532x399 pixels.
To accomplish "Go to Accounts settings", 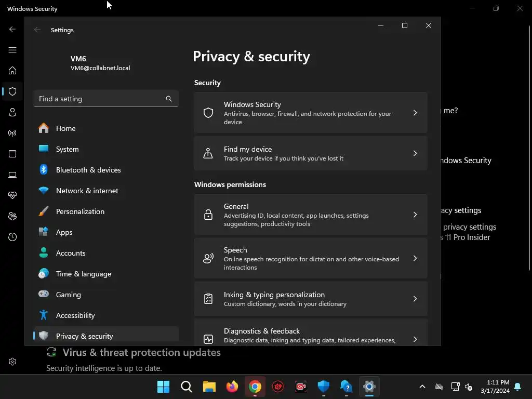I will point(106,253).
